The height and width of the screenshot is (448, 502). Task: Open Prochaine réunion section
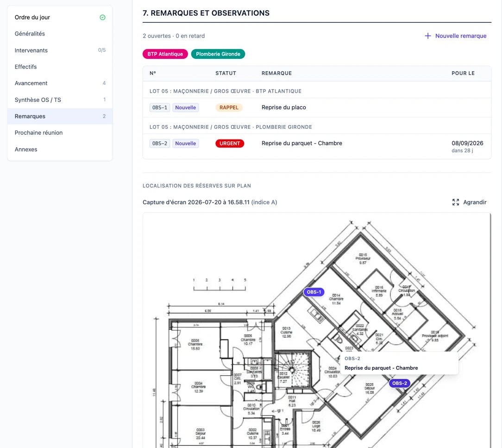click(60, 133)
